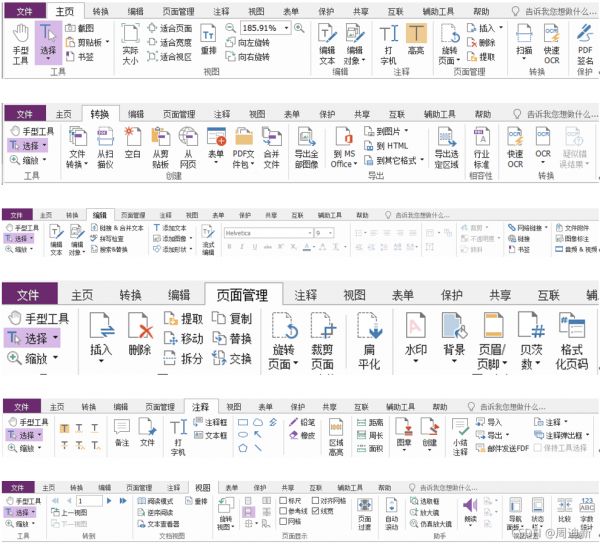Expand 剪贴板 dropdown in the 主页 ribbon
600x544 pixels.
tap(108, 42)
